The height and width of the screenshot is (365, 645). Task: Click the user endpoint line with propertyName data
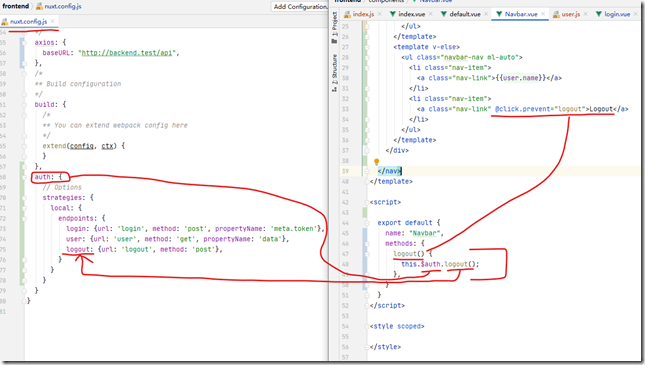click(177, 239)
